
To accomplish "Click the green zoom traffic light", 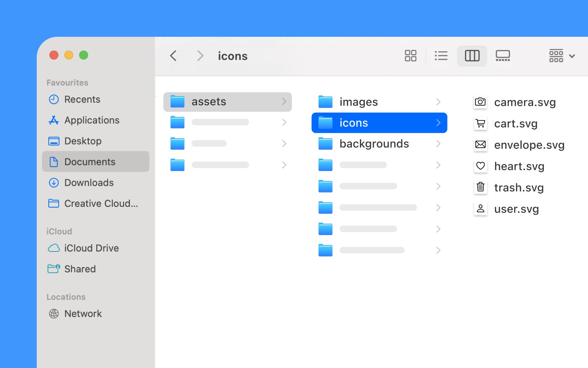I will click(84, 55).
